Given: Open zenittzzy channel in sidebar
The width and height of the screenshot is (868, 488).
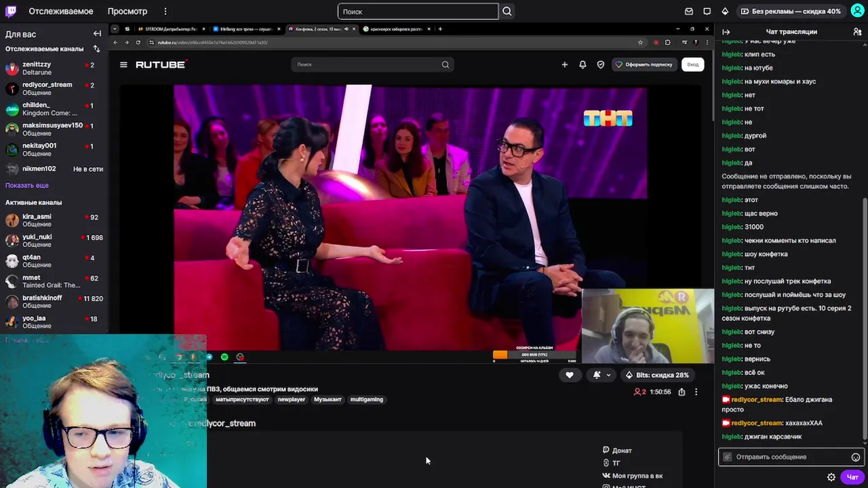Looking at the screenshot, I should [53, 68].
